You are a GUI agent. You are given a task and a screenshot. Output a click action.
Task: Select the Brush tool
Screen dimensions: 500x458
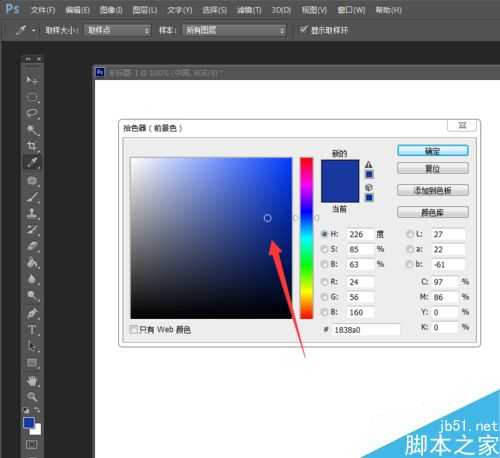pyautogui.click(x=32, y=197)
